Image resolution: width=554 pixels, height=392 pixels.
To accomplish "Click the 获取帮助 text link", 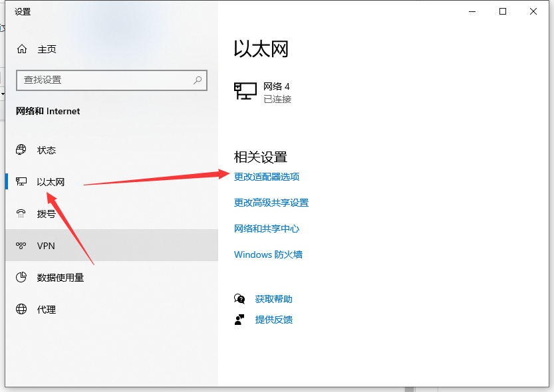I will coord(275,298).
